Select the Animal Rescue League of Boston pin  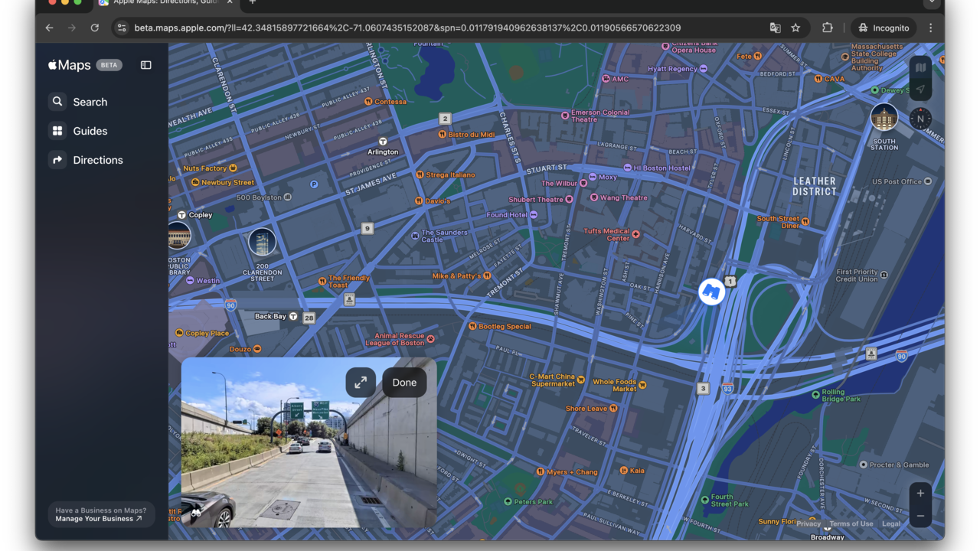[x=430, y=339]
